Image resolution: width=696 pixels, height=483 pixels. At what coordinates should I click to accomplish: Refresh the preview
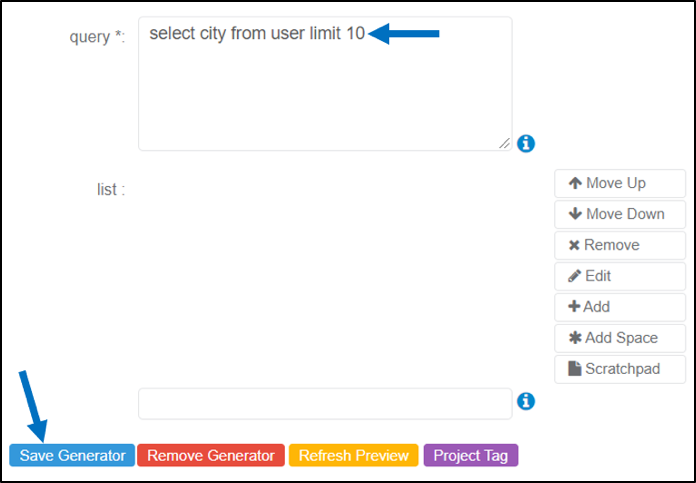[353, 455]
